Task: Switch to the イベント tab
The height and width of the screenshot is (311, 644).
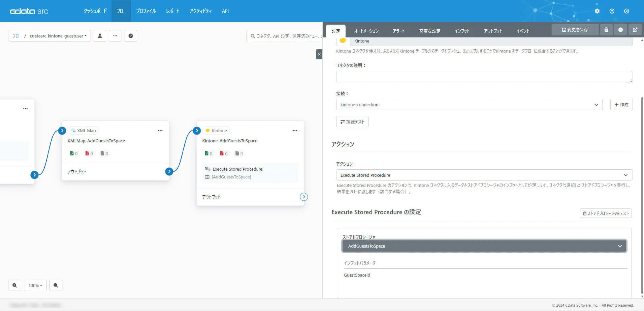Action: click(523, 31)
